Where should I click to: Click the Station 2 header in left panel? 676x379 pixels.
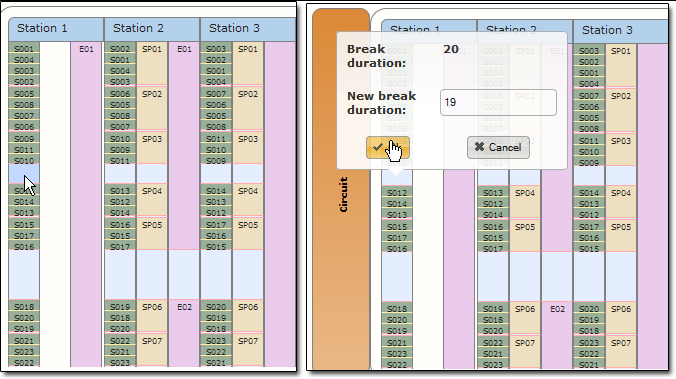click(x=152, y=29)
